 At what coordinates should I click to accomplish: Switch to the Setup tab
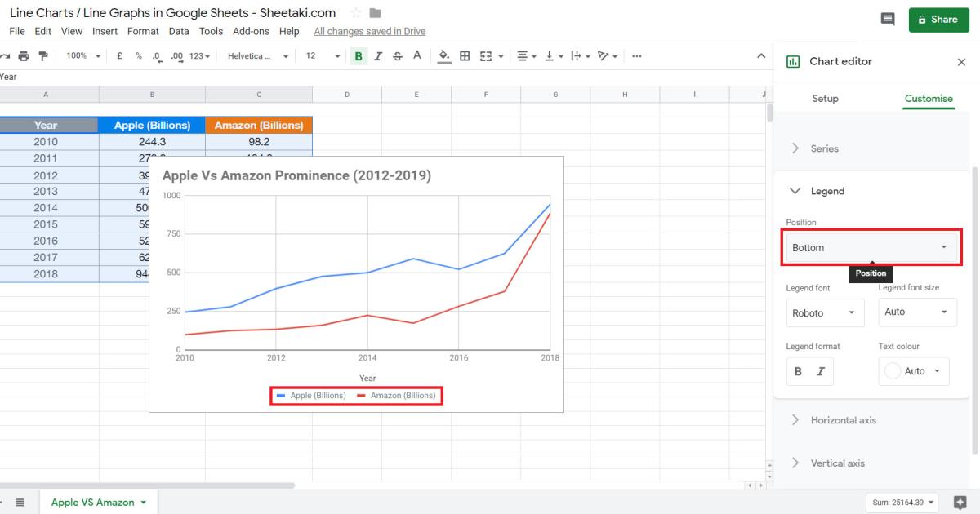(x=825, y=98)
